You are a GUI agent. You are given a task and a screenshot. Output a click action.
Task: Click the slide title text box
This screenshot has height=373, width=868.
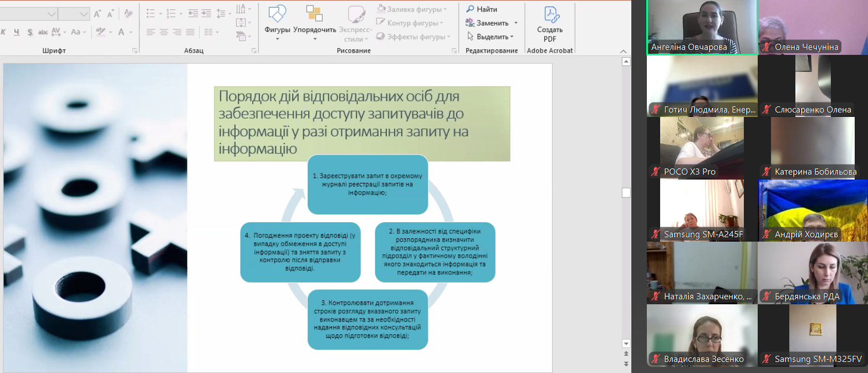coord(361,123)
